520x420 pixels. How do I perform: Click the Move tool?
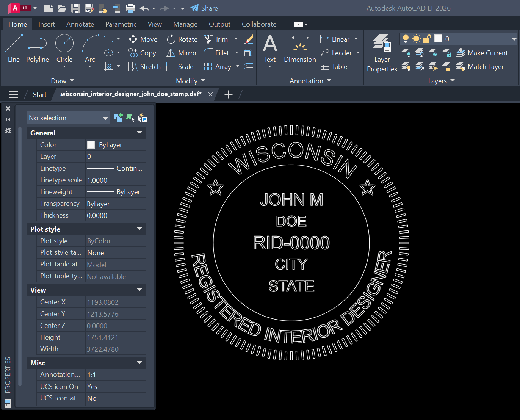(143, 39)
